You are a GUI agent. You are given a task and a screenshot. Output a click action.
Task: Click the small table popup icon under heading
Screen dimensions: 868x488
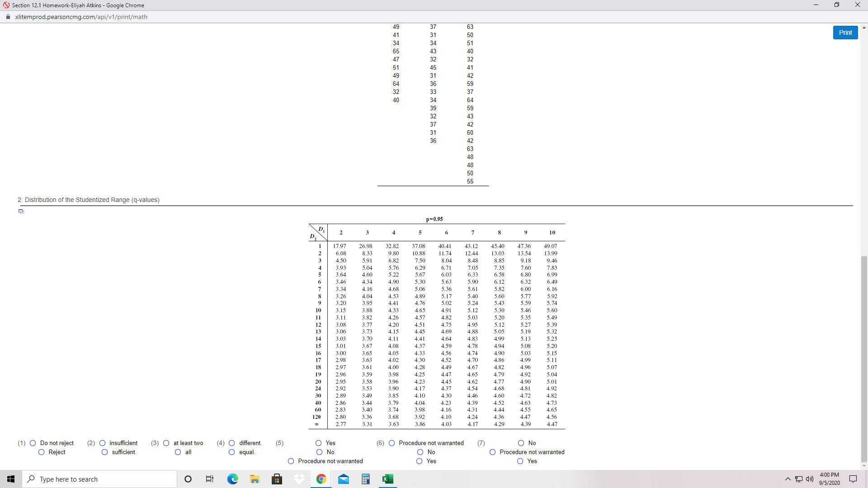tap(21, 211)
